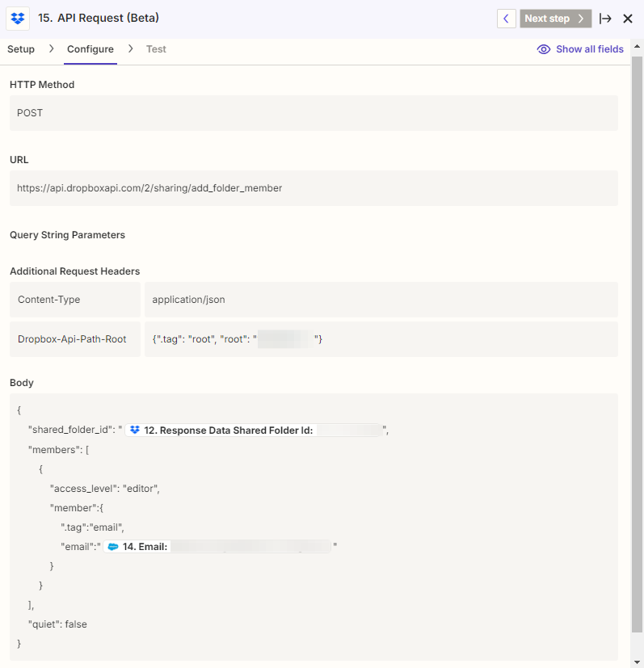Click the HTTP Method POST field
Viewport: 644px width, 668px height.
314,113
